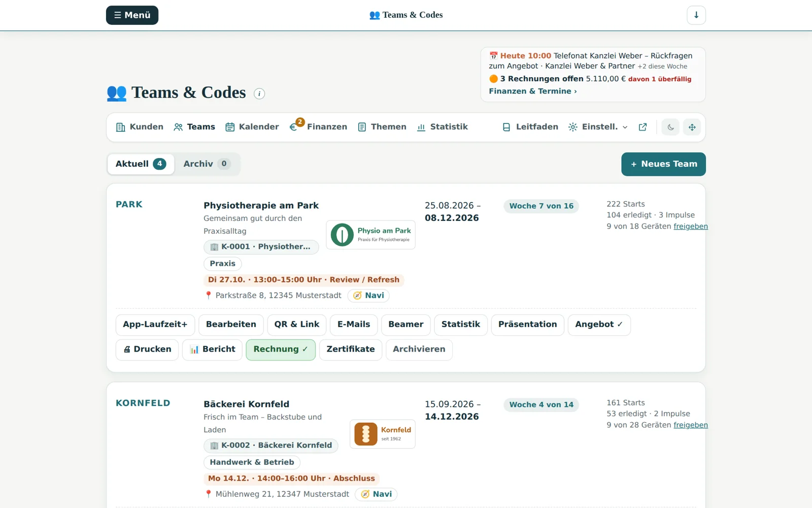
Task: Open Zertifikate
Action: (351, 350)
